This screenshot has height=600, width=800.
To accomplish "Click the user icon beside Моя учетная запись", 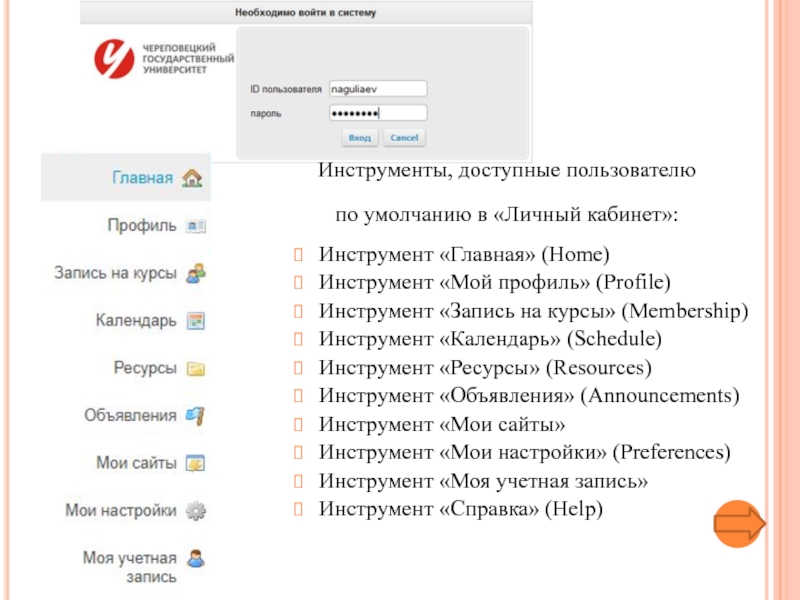I will [x=196, y=558].
